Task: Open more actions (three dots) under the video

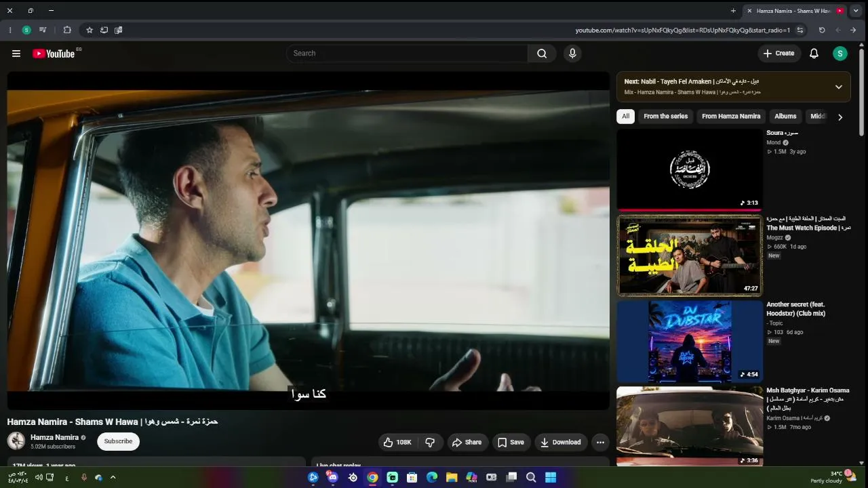Action: pyautogui.click(x=600, y=442)
